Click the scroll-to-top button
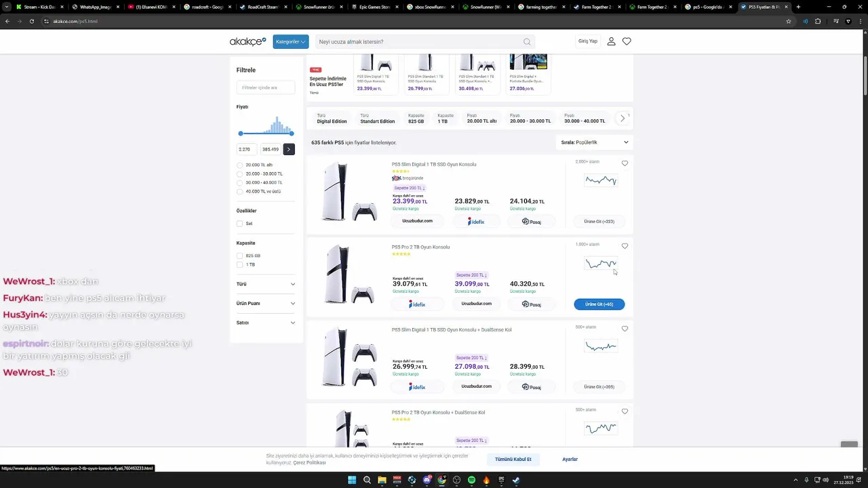The width and height of the screenshot is (868, 488). coord(849,445)
